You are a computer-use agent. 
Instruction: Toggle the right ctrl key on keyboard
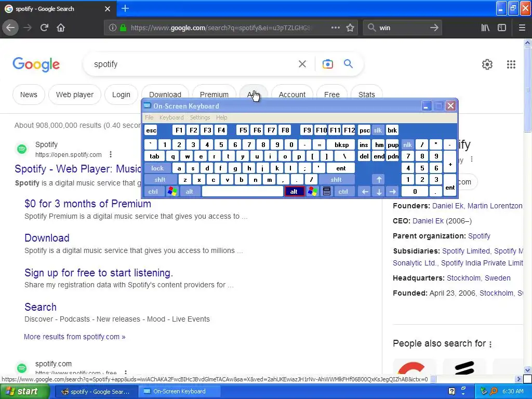[x=343, y=191]
